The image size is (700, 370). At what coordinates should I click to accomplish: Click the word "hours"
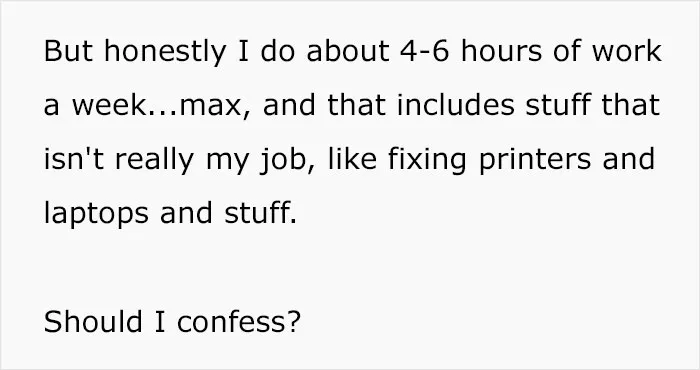(x=502, y=50)
